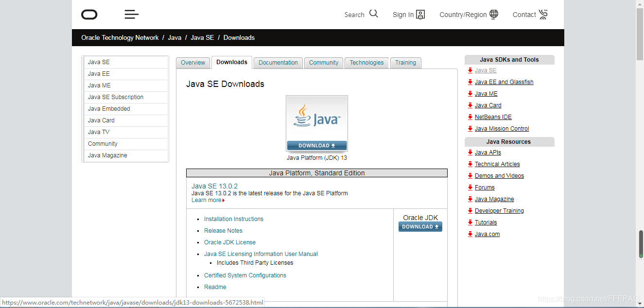
Task: Click the Contact text link
Action: pos(524,15)
